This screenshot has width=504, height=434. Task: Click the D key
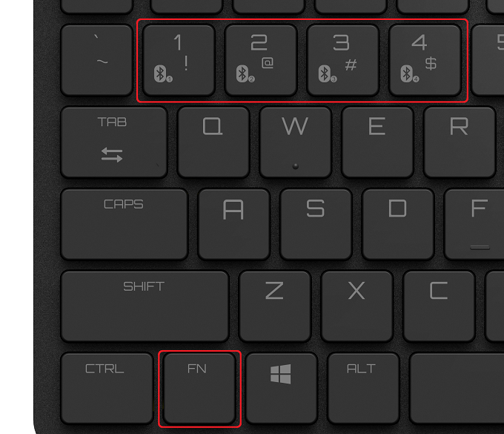[x=398, y=224]
